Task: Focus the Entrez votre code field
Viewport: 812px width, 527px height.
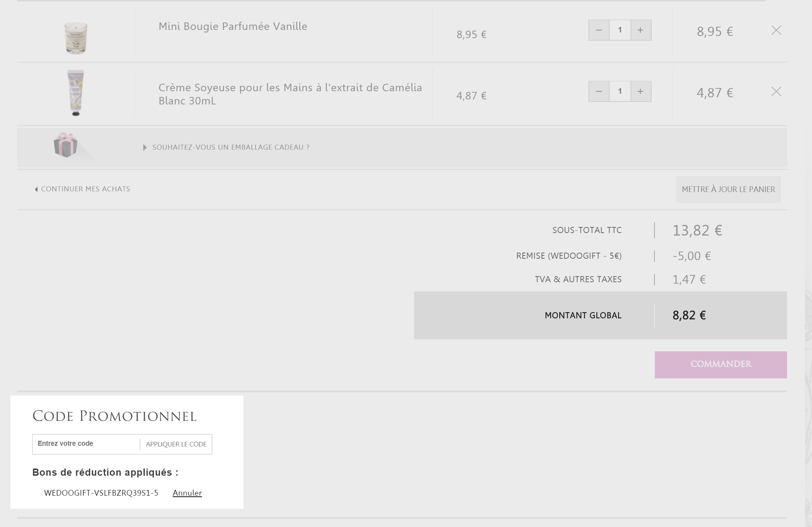Action: point(86,444)
